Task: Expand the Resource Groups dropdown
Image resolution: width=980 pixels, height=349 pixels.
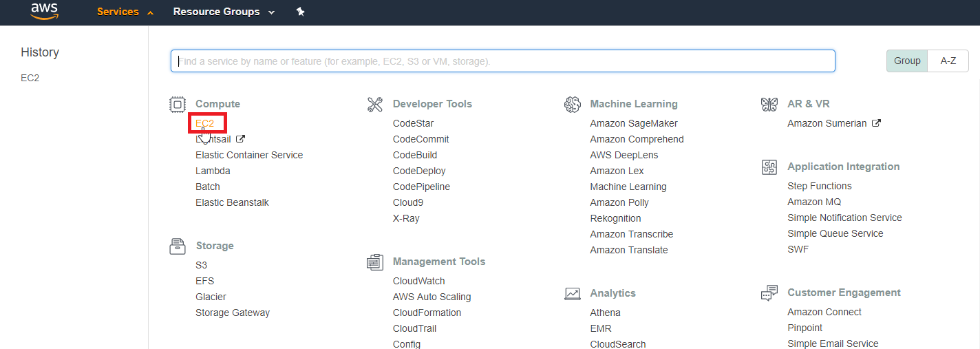Action: click(x=224, y=12)
